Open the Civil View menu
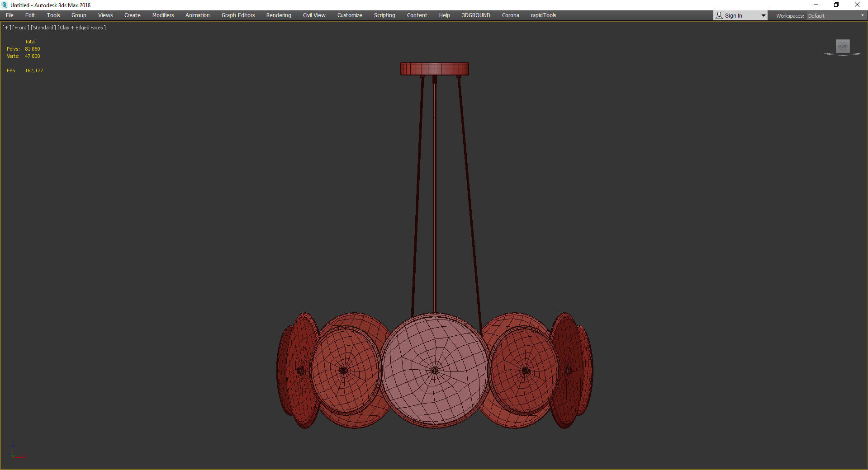The height and width of the screenshot is (470, 868). click(x=314, y=15)
